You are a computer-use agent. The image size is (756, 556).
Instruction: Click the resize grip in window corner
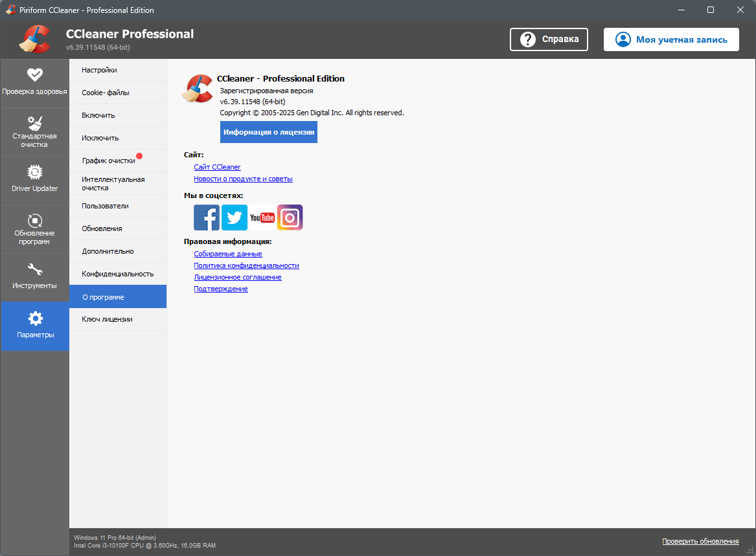click(750, 550)
